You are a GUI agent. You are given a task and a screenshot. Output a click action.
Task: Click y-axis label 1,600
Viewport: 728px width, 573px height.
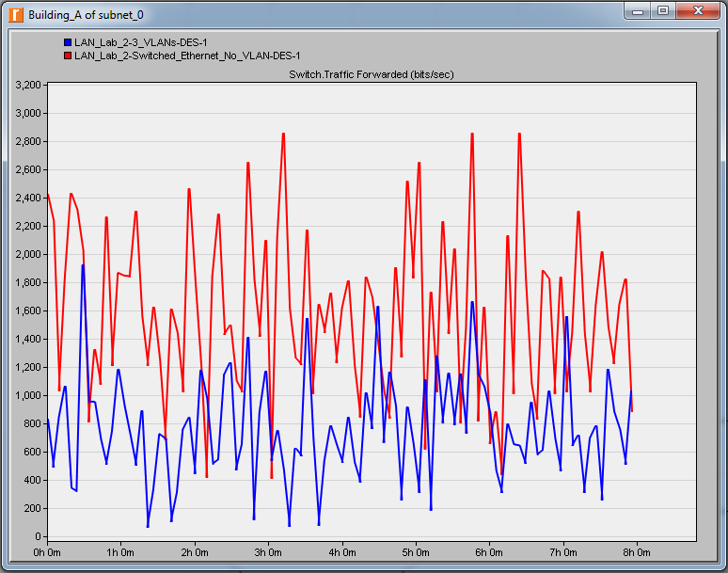28,310
